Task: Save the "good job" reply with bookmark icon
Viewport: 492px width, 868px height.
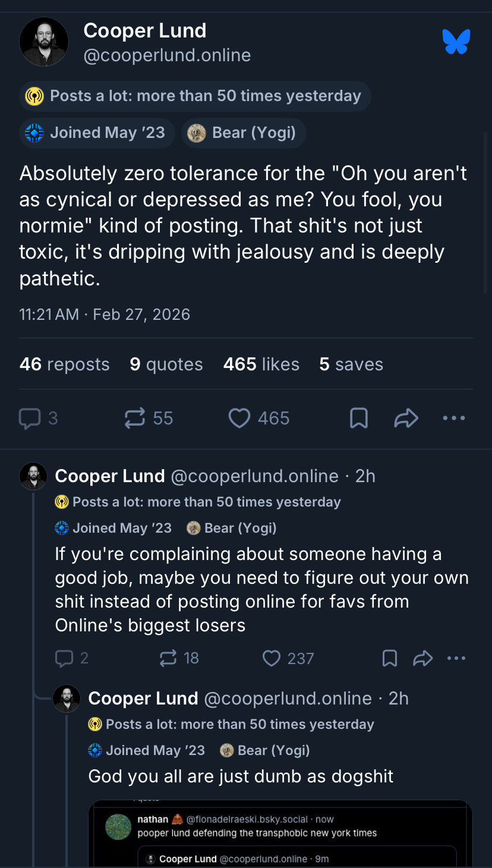Action: 390,658
